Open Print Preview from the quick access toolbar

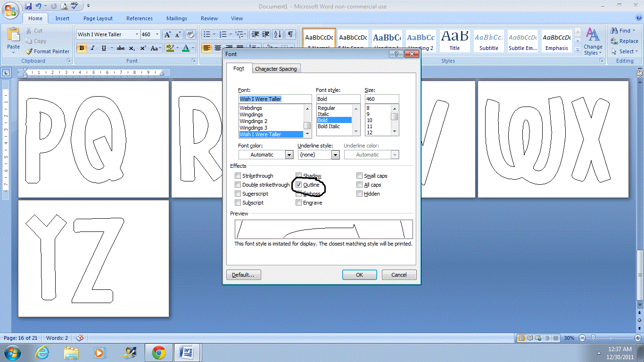tap(64, 6)
